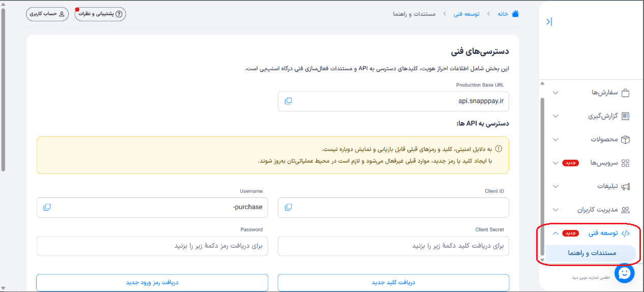This screenshot has width=644, height=292.
Task: Click the اطلس تجارت نوین دیبا footer text
Action: pyautogui.click(x=591, y=278)
